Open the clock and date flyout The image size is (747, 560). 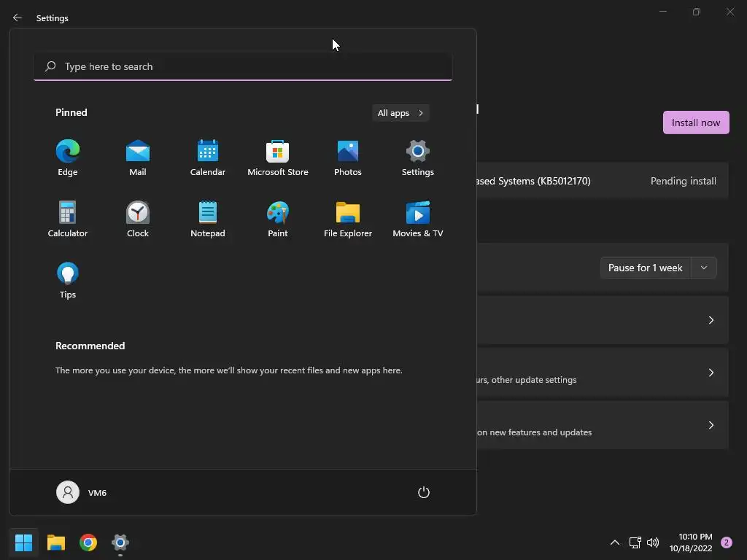point(691,542)
